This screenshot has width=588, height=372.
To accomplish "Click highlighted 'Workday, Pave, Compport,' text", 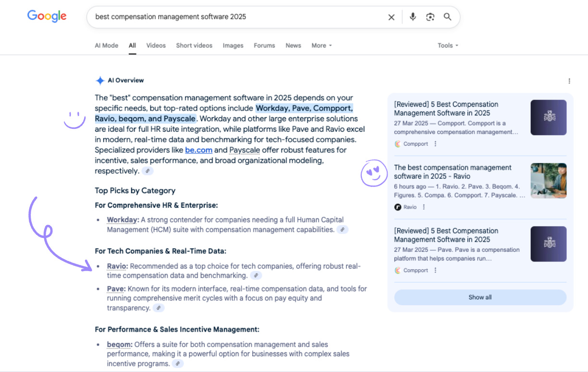I will pyautogui.click(x=304, y=108).
